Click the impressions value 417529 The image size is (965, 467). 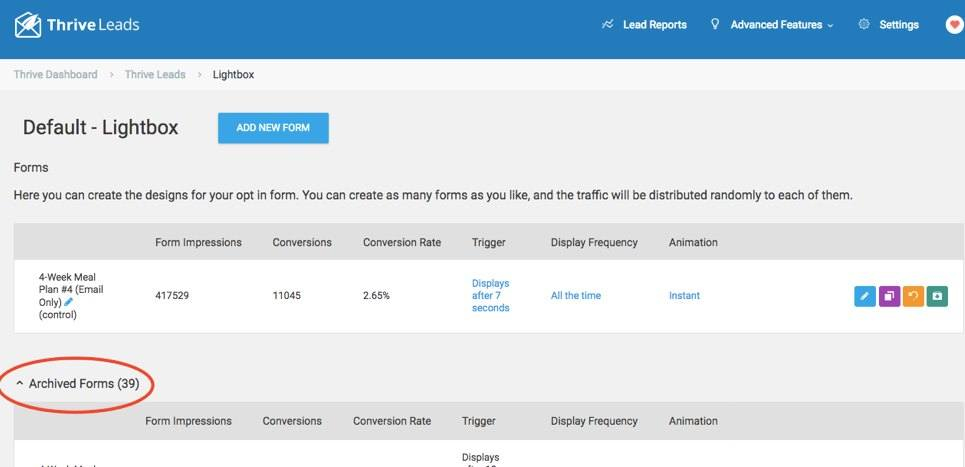pyautogui.click(x=172, y=295)
